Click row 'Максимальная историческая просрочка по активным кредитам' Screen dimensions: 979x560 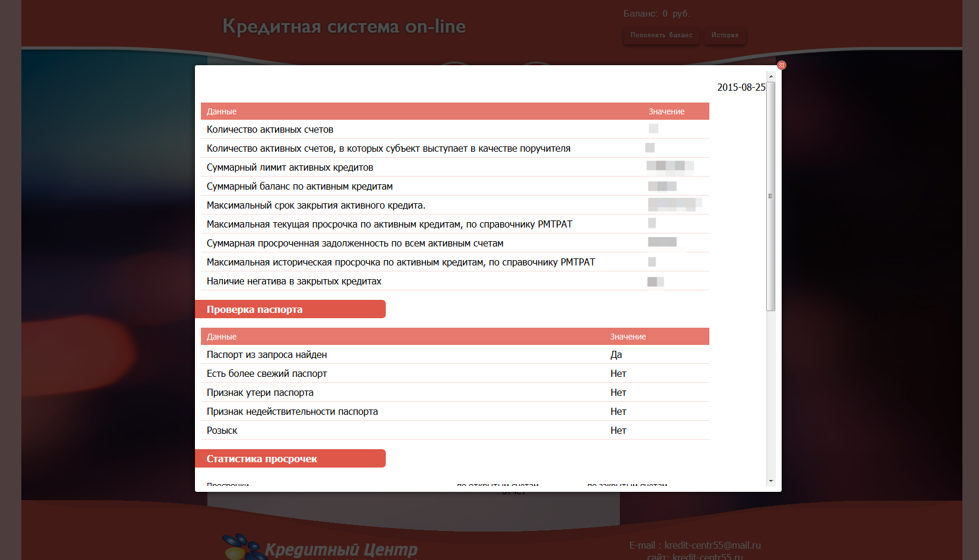point(455,262)
